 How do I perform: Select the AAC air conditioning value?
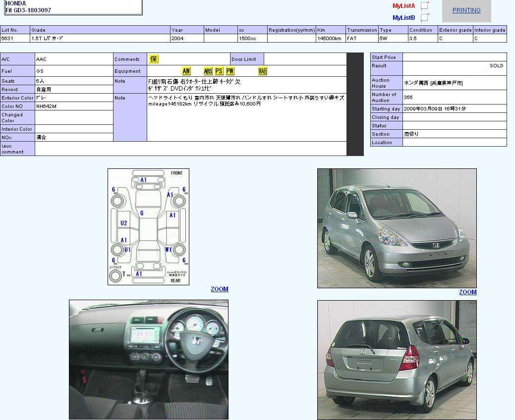41,59
